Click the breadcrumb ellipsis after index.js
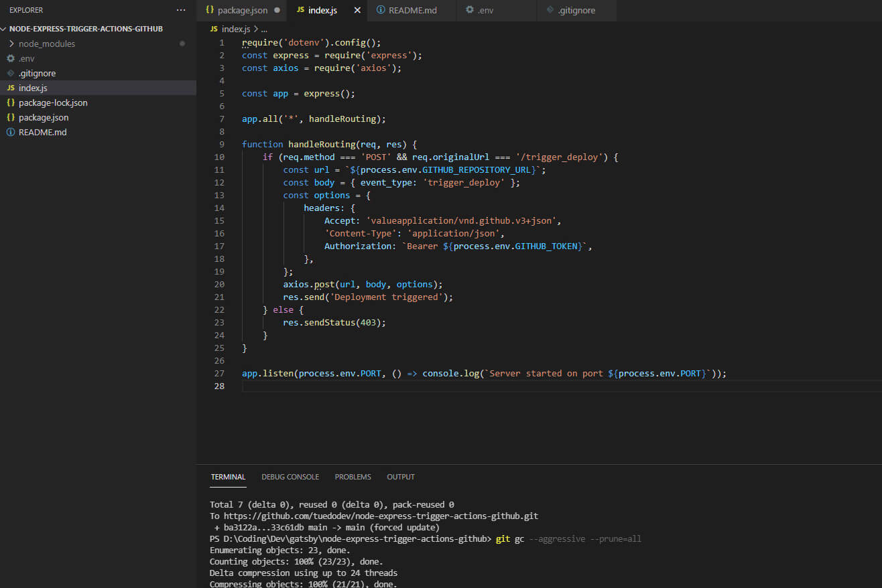 pyautogui.click(x=263, y=29)
